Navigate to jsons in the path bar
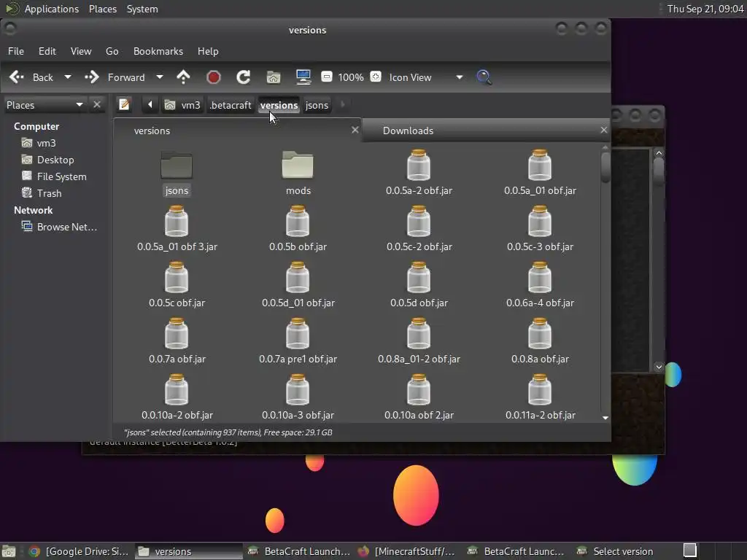 317,105
